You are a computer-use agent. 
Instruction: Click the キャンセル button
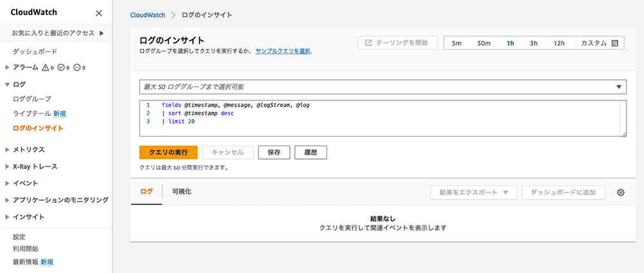click(x=227, y=153)
